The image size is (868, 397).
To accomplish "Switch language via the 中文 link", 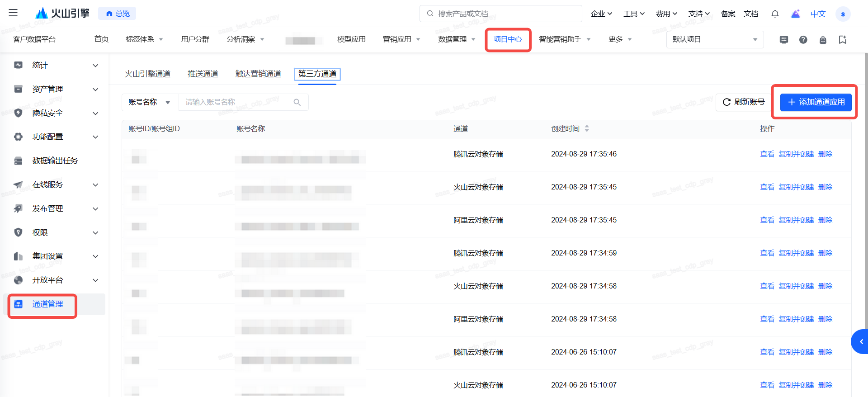I will (818, 14).
